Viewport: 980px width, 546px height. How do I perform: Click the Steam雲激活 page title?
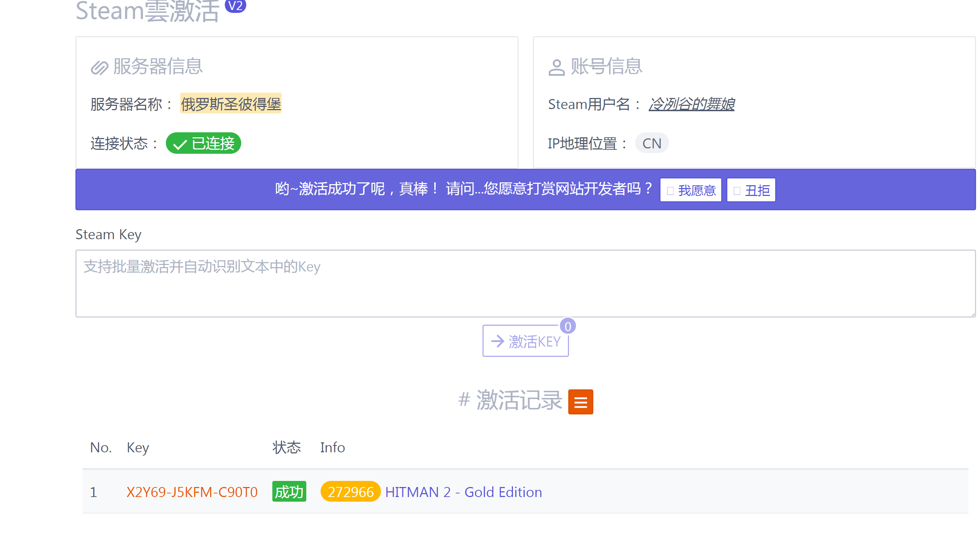pyautogui.click(x=148, y=11)
